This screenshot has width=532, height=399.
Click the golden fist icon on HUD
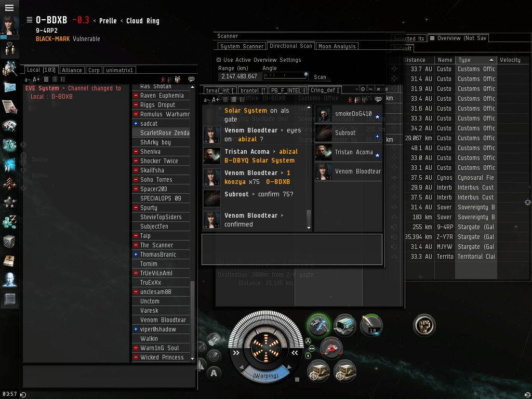coord(424,325)
